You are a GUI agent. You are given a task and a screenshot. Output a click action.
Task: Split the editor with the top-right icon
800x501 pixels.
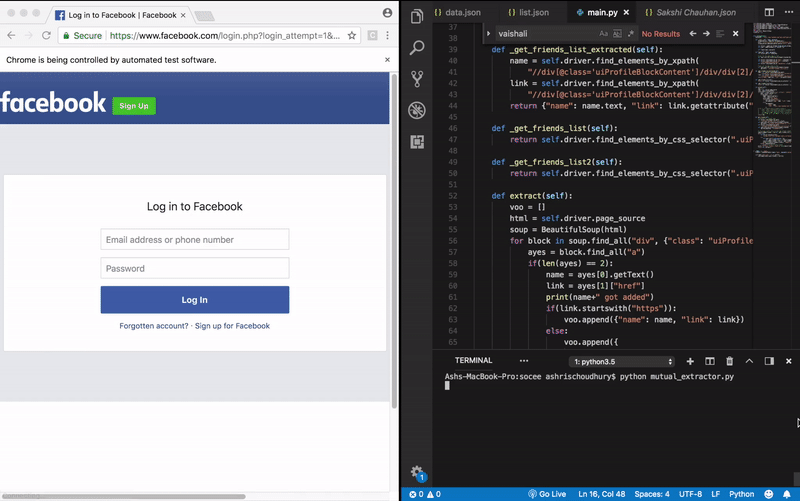coord(769,12)
